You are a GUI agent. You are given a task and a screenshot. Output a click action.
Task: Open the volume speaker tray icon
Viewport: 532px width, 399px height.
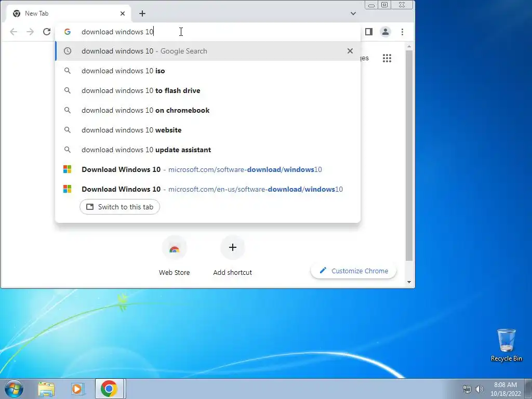click(x=479, y=389)
